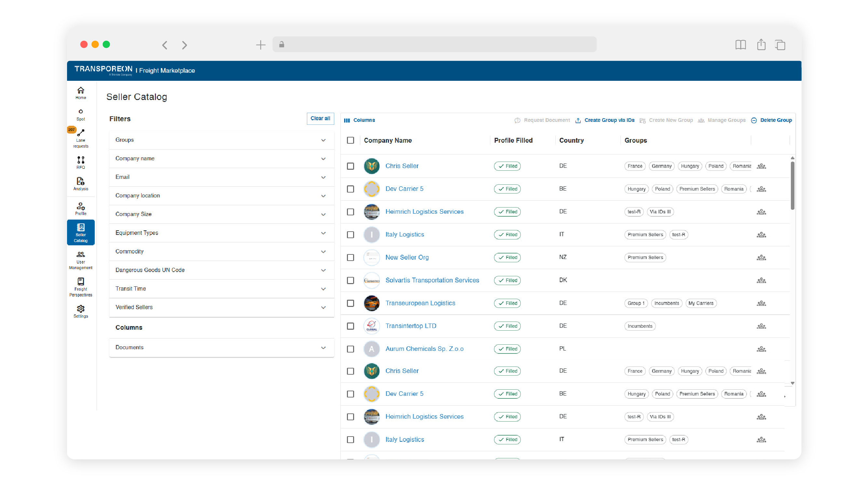Open the Profile menu item
The width and height of the screenshot is (868, 489).
[x=80, y=209]
